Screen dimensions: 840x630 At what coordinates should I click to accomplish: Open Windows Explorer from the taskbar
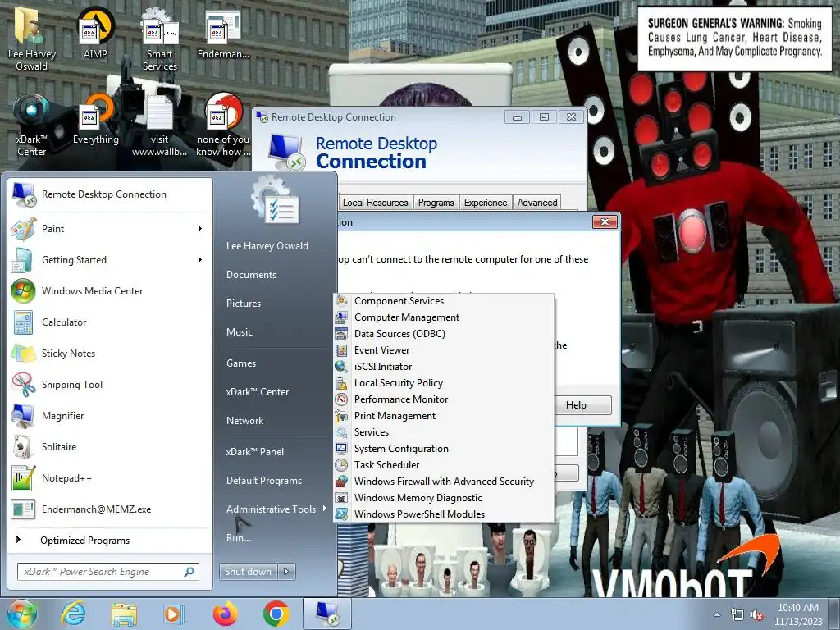pos(123,614)
